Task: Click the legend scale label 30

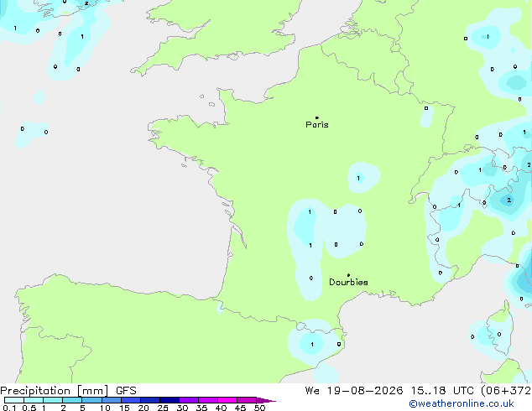Action: (182, 408)
